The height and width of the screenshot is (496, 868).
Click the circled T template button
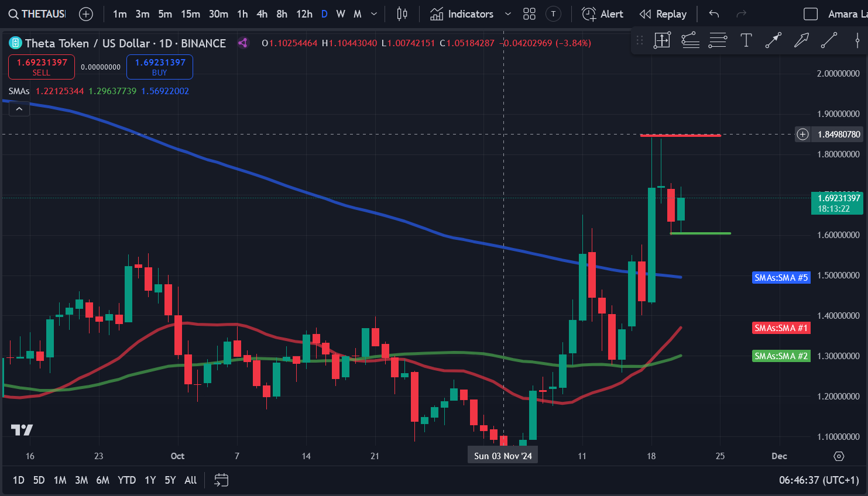[x=553, y=14]
